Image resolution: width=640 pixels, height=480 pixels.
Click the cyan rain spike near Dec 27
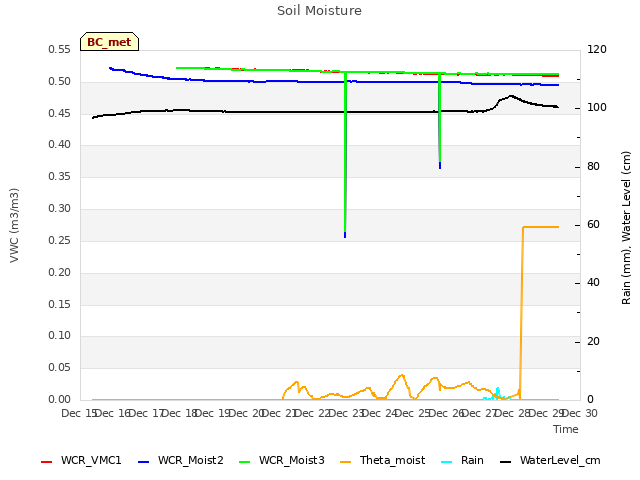[498, 391]
